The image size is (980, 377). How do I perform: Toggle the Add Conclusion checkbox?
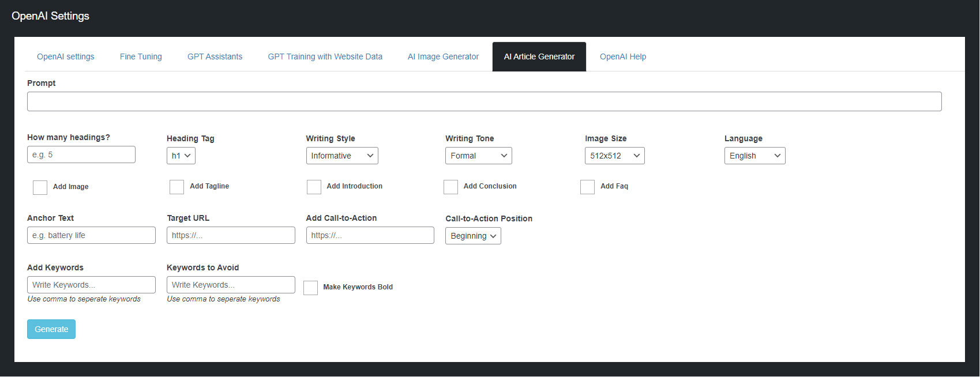click(x=450, y=187)
